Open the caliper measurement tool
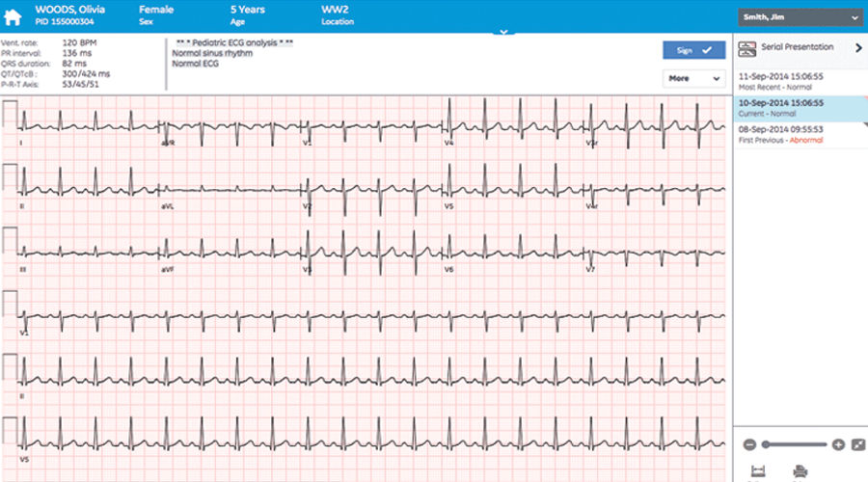Screen dimensions: 868x482 (x=758, y=471)
